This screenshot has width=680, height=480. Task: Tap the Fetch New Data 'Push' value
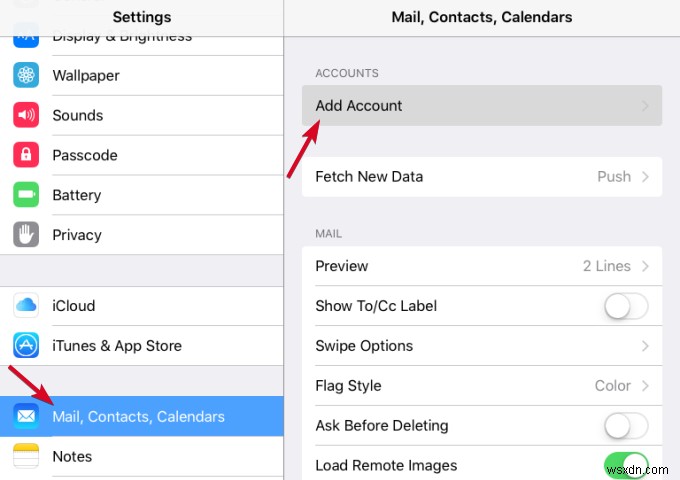(x=614, y=176)
